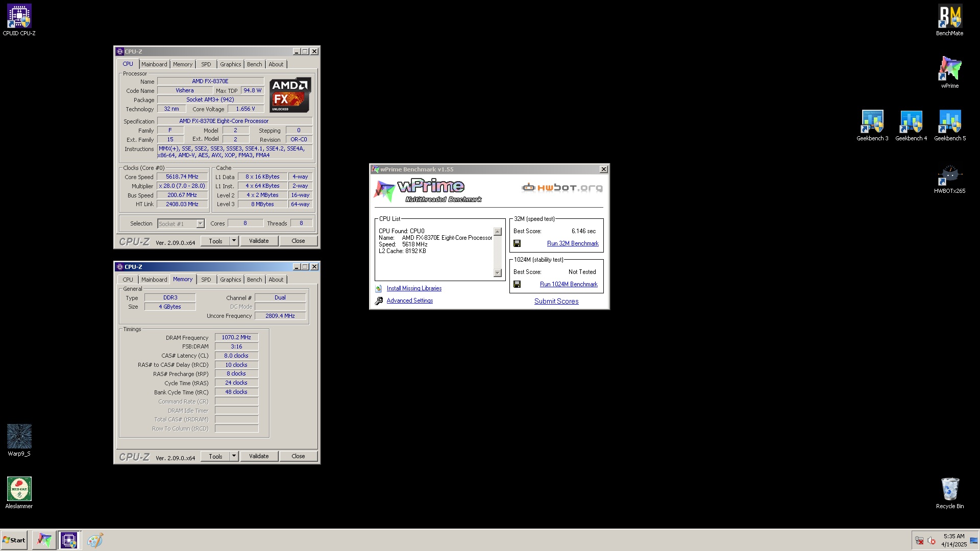Image resolution: width=980 pixels, height=551 pixels.
Task: Click the Paint palette taskbar icon
Action: (95, 540)
